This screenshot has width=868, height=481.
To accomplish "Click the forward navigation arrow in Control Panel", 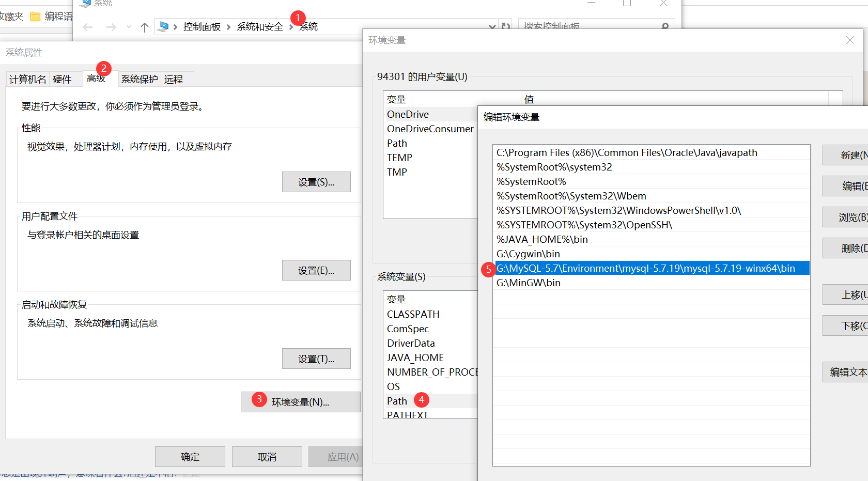I will tap(111, 27).
